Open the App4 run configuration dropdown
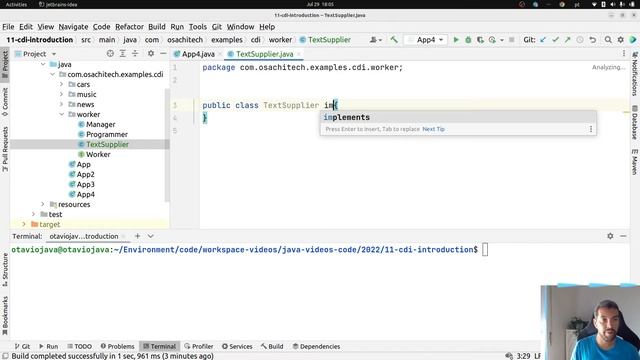 [427, 40]
